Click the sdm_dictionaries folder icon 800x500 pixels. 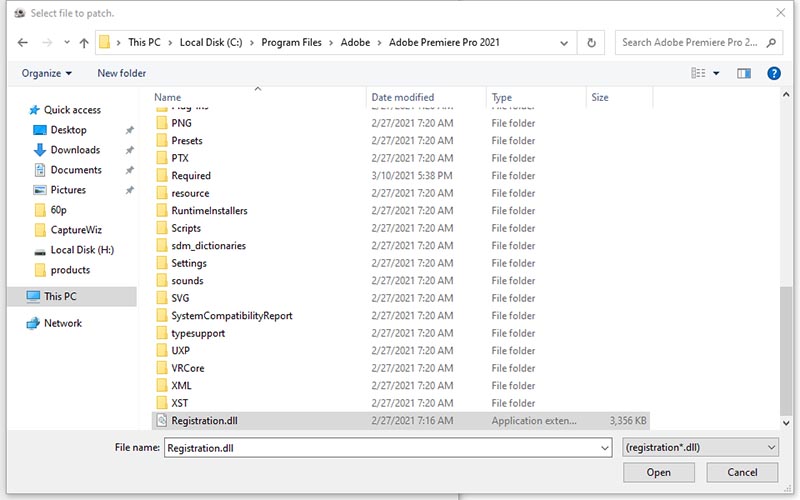click(162, 245)
